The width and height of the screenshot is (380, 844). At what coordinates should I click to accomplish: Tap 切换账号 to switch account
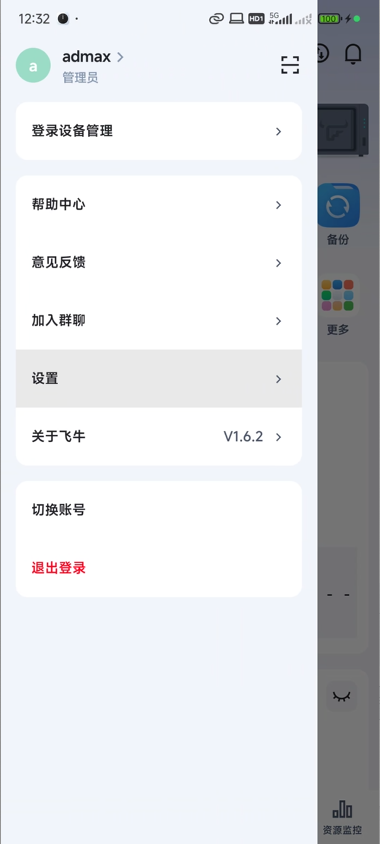[x=159, y=510]
